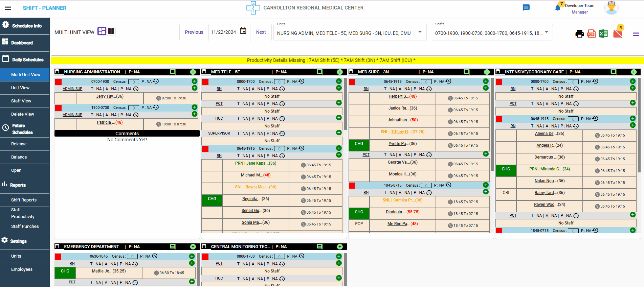Viewport: 644px width, 287px height.
Task: Open the notifications bell
Action: [557, 8]
